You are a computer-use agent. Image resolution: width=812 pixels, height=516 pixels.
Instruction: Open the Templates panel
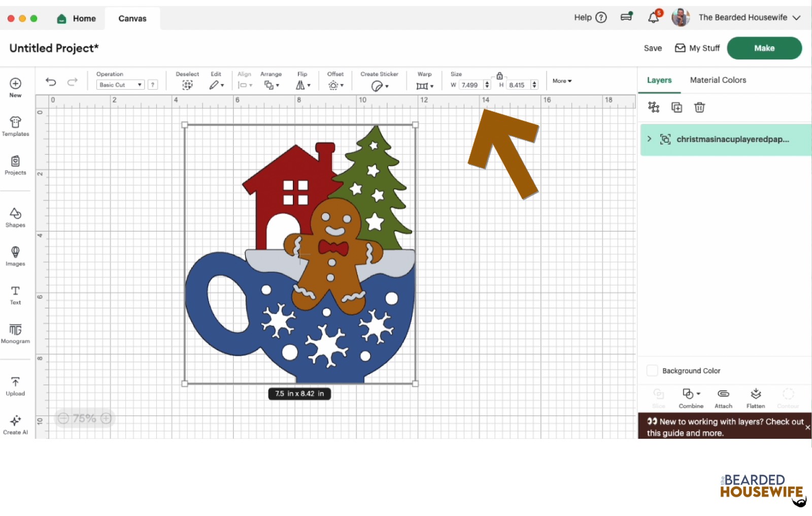click(x=15, y=125)
